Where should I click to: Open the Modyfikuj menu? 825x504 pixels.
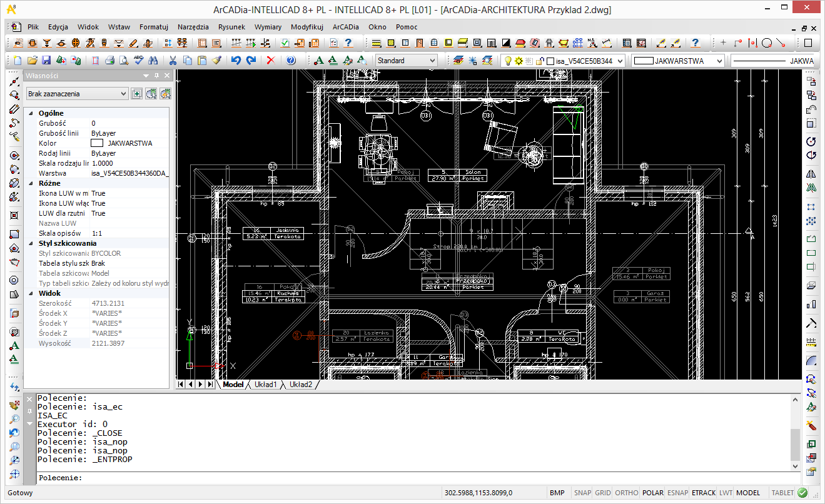point(306,27)
